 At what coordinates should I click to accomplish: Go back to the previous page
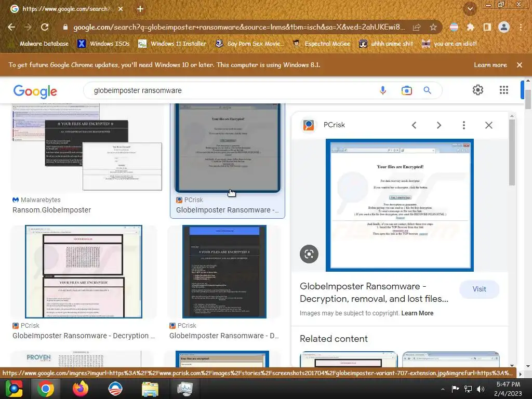coord(11,27)
